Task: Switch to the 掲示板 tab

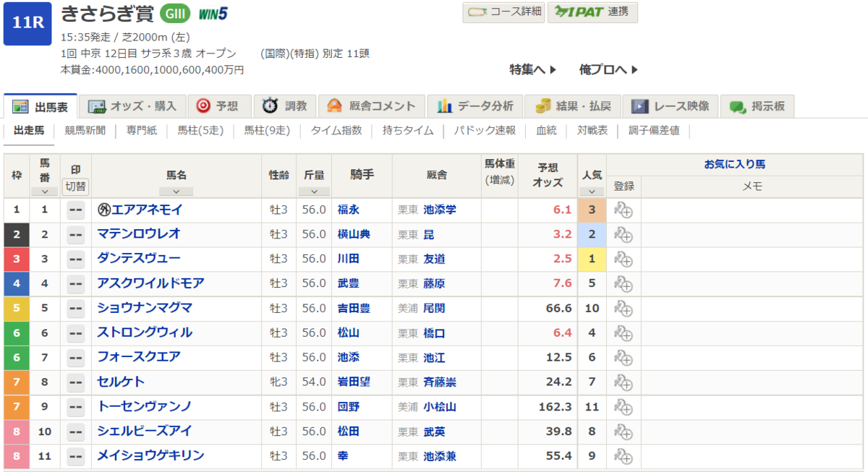Action: 757,106
